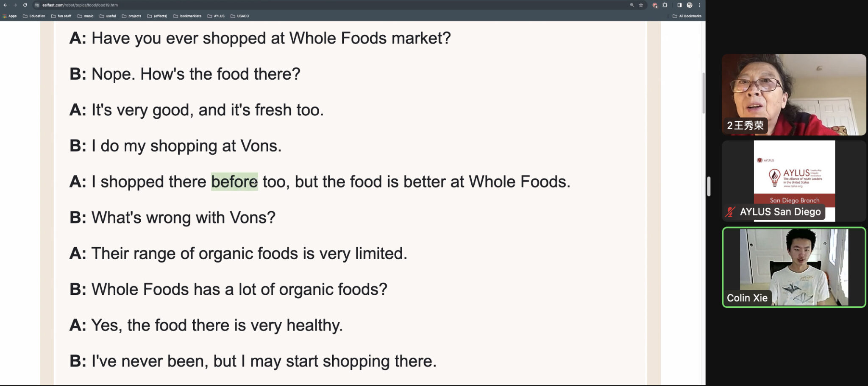
Task: Bookmark this page with the star icon
Action: pyautogui.click(x=641, y=5)
